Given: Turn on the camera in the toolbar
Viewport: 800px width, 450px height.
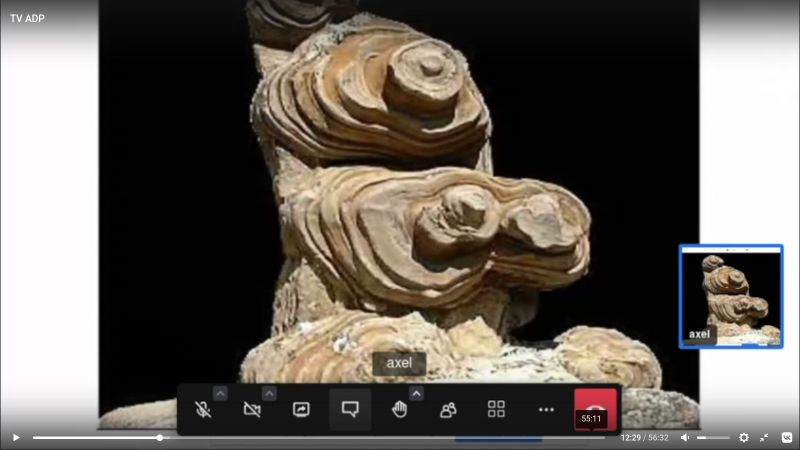Looking at the screenshot, I should [252, 409].
